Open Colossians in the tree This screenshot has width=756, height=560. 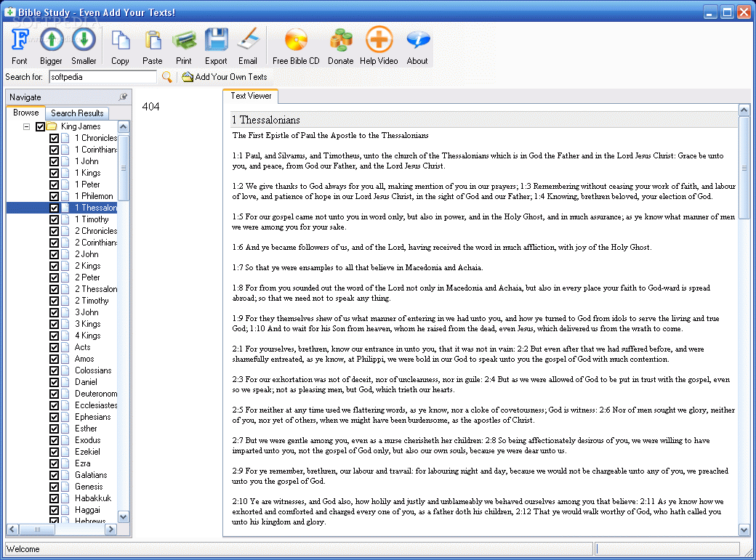click(x=93, y=370)
